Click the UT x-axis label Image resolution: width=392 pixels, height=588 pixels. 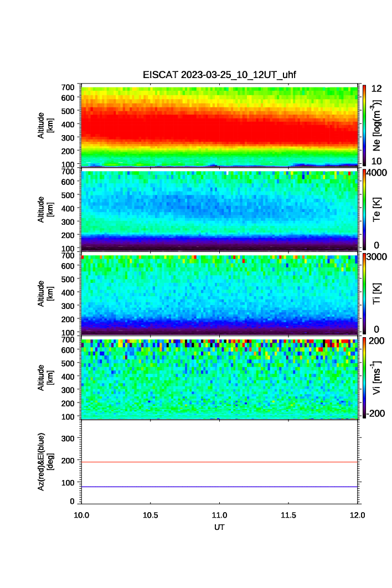pyautogui.click(x=220, y=528)
